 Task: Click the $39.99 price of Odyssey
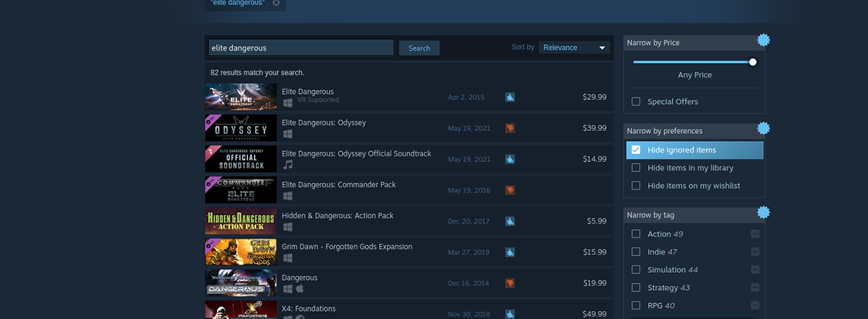[594, 128]
